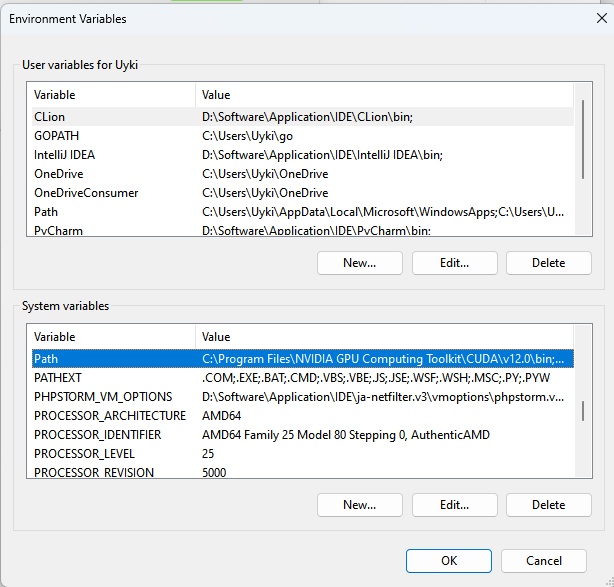Image resolution: width=614 pixels, height=587 pixels.
Task: Close the Environment Variables dialog
Action: pos(601,18)
